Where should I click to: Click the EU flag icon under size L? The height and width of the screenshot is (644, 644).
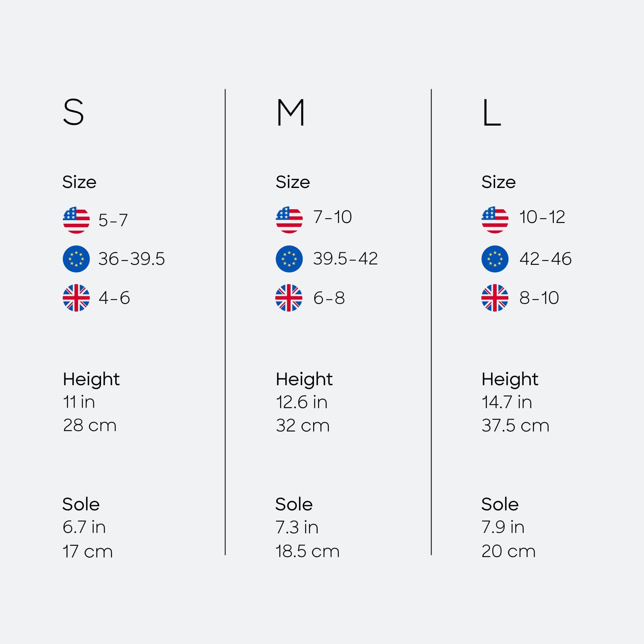pyautogui.click(x=495, y=259)
